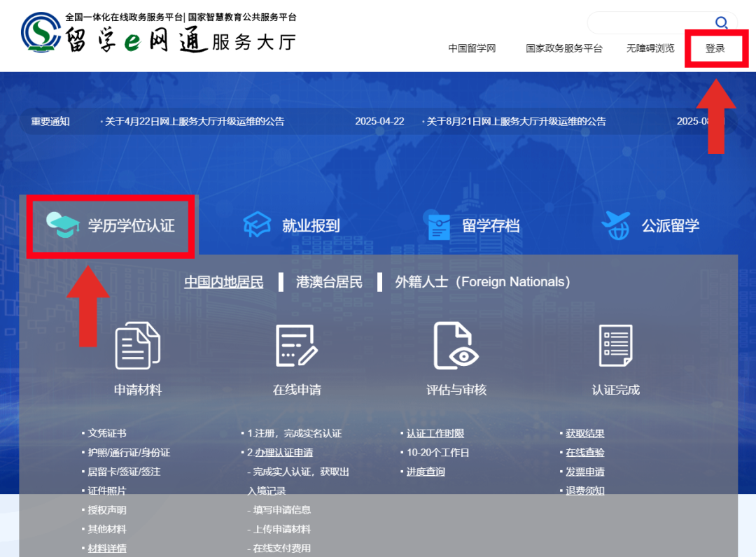Click the 登录 login button

pos(715,48)
